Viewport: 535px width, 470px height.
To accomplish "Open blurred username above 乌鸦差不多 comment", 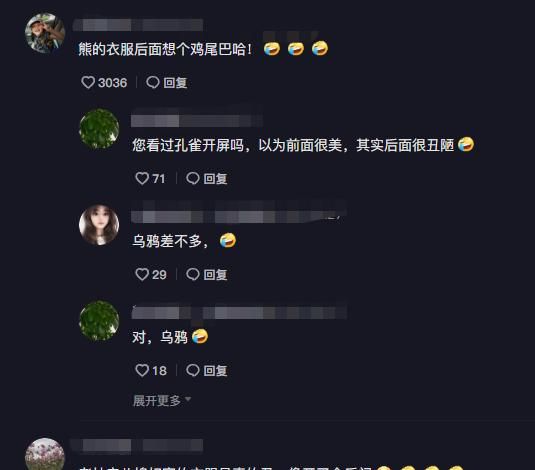I will click(239, 216).
